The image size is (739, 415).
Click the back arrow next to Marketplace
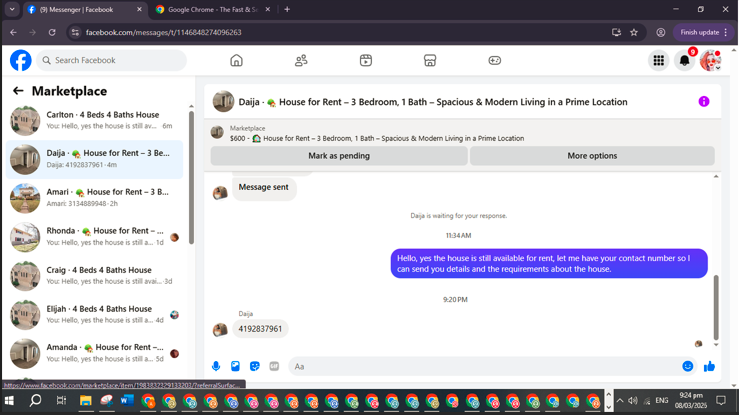(18, 91)
